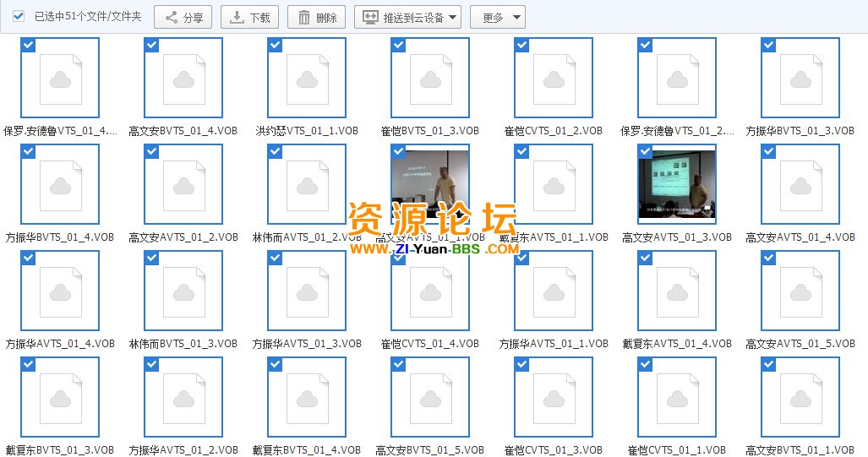Click the 分享 share button
This screenshot has width=868, height=457.
(x=183, y=17)
